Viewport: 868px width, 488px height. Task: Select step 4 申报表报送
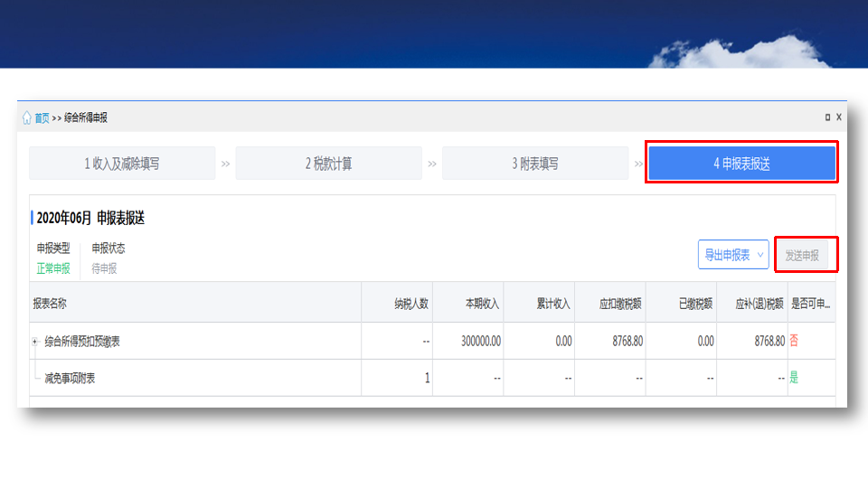[741, 164]
